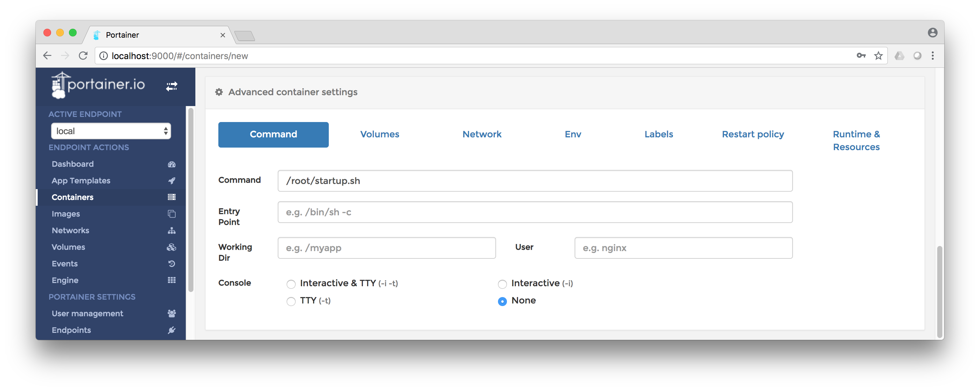Click the Working Dir input field

pos(387,248)
